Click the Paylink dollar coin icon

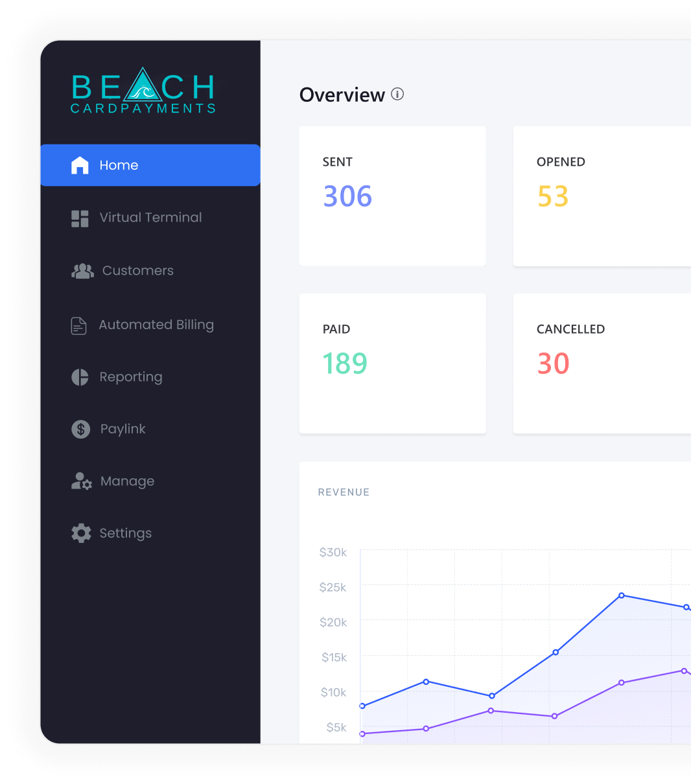pyautogui.click(x=80, y=429)
